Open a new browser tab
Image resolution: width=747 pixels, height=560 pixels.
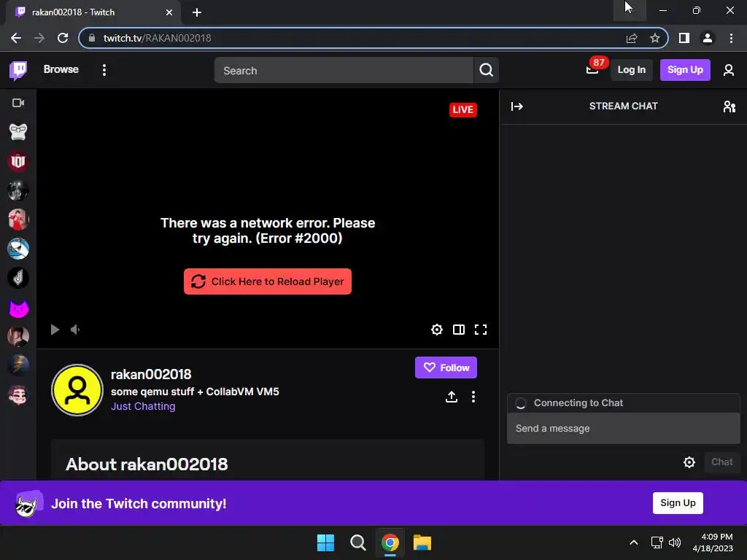coord(197,12)
